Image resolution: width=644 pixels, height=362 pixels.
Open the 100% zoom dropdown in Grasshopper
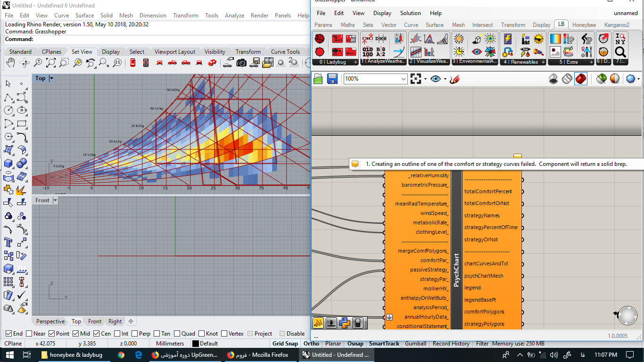coord(403,79)
